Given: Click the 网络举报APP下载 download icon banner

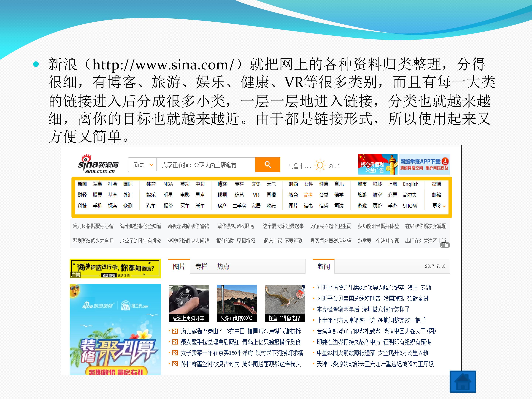Looking at the screenshot, I should point(424,164).
